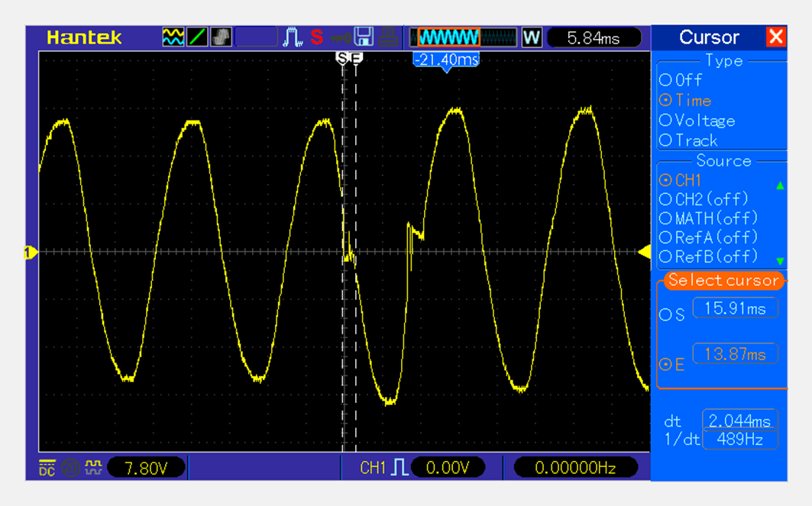Click the Cursor panel title
The width and height of the screenshot is (812, 506).
[x=708, y=37]
